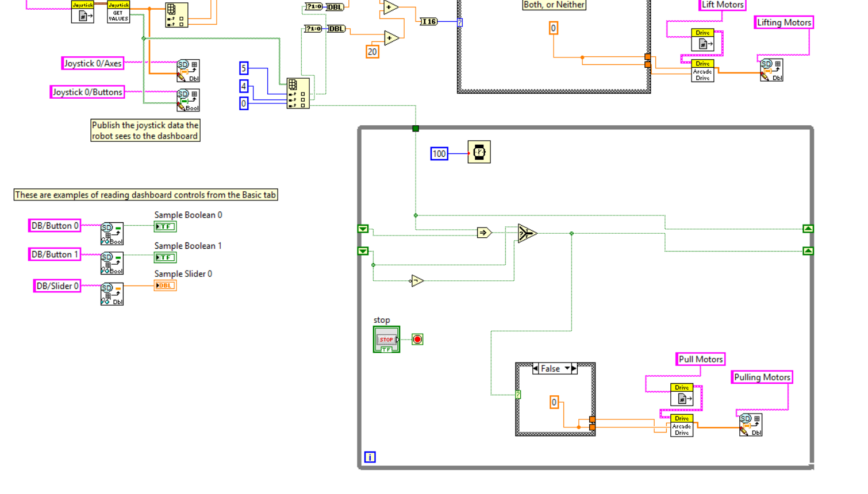The height and width of the screenshot is (494, 868).
Task: Click the lower add node above constant 20
Action: [391, 38]
